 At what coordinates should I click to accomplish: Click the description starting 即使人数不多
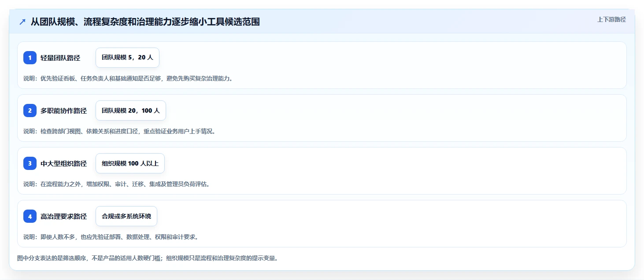coord(111,237)
